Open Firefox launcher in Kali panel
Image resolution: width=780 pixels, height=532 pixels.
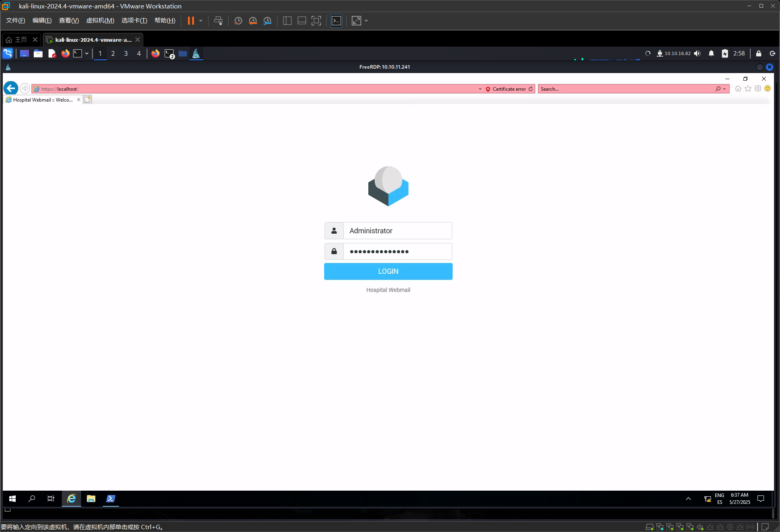(65, 53)
